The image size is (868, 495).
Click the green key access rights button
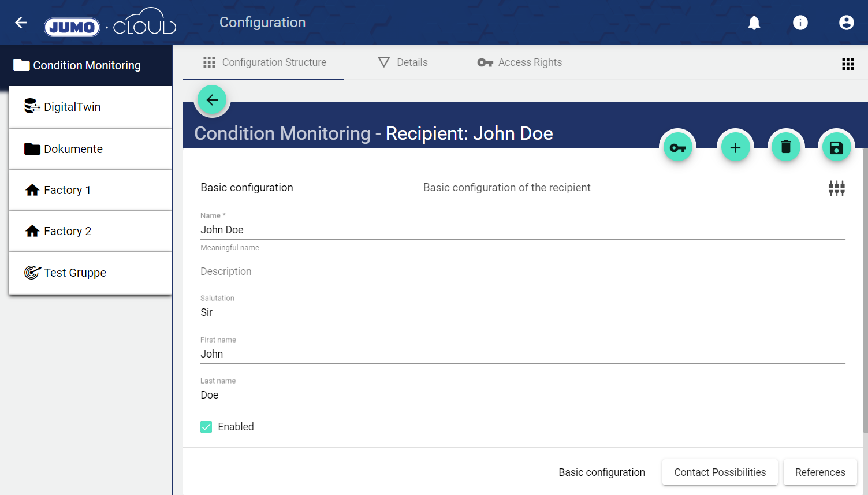[677, 148]
